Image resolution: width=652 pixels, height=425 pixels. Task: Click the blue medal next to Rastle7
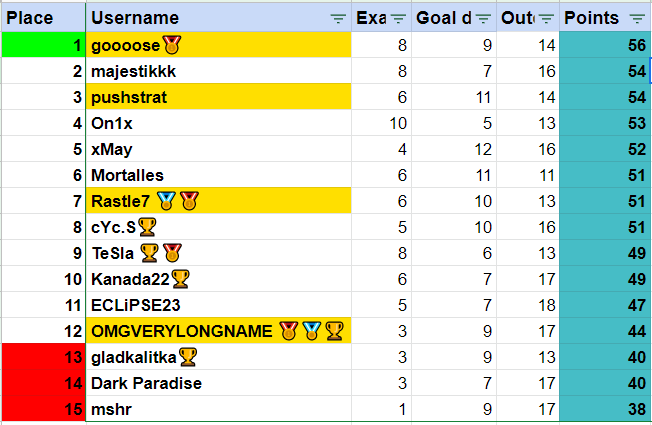click(166, 201)
